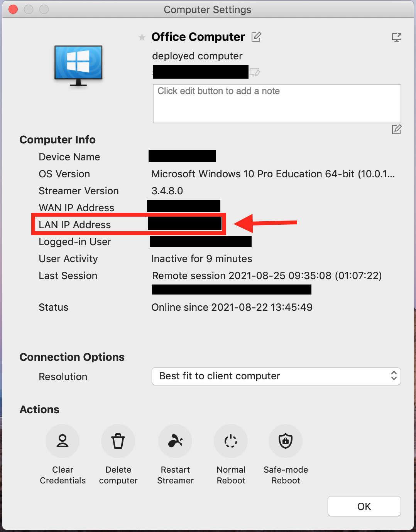Click the 'Office Computer' title
Image resolution: width=416 pixels, height=532 pixels.
coord(198,37)
